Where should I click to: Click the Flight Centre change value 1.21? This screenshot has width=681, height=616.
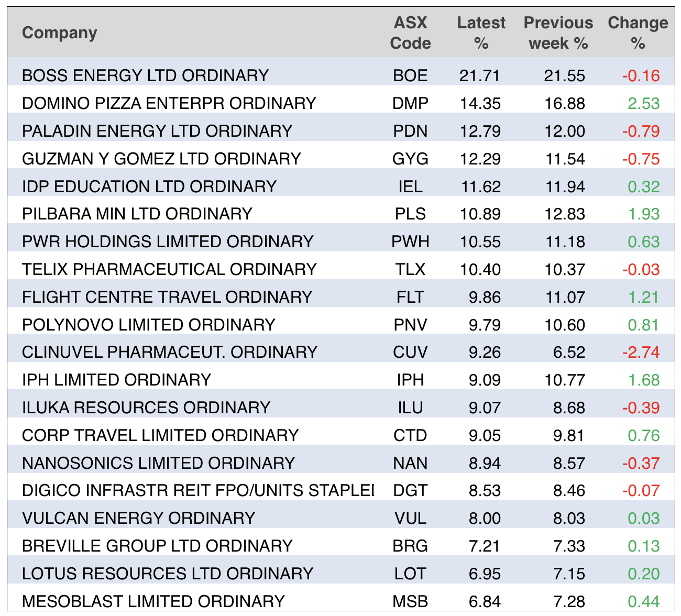[x=643, y=297]
